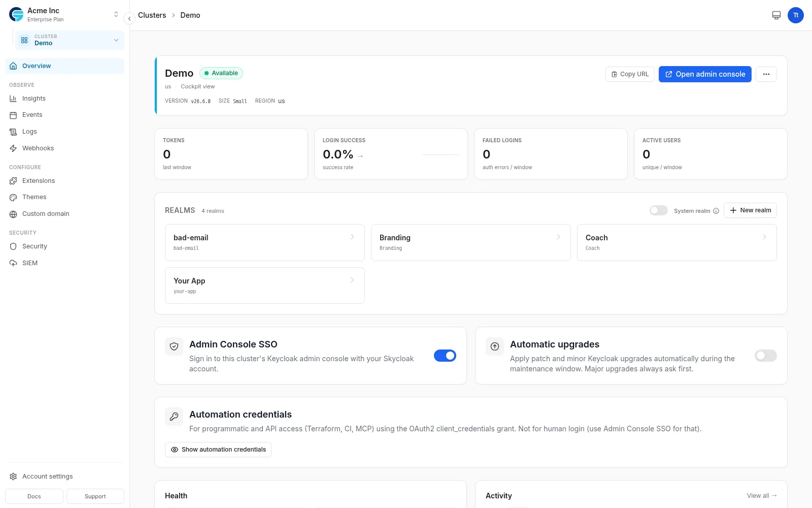This screenshot has height=508, width=812.
Task: Click the Login Success sparkline
Action: (x=441, y=154)
